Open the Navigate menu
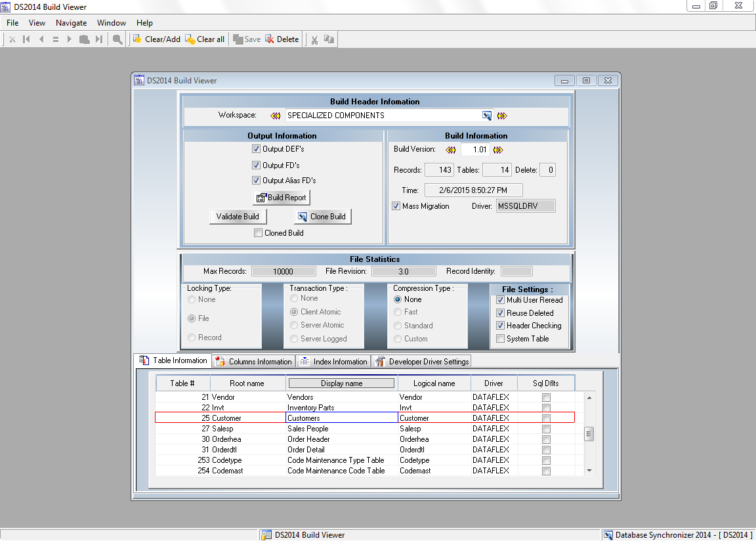 pyautogui.click(x=71, y=23)
